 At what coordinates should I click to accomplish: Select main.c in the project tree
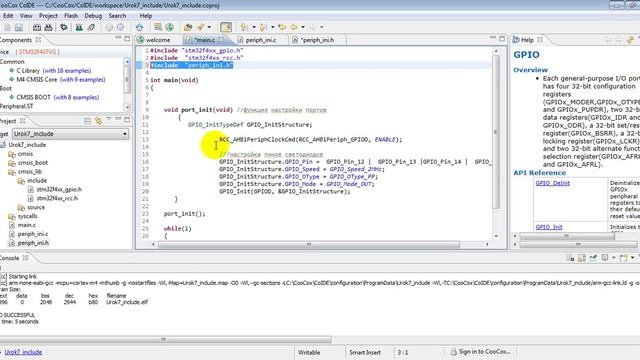tap(27, 225)
